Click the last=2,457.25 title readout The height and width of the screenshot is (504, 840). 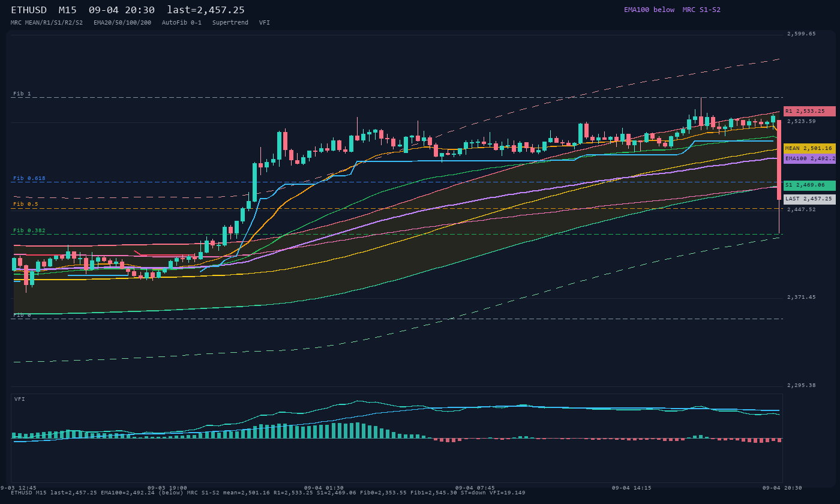coord(206,10)
